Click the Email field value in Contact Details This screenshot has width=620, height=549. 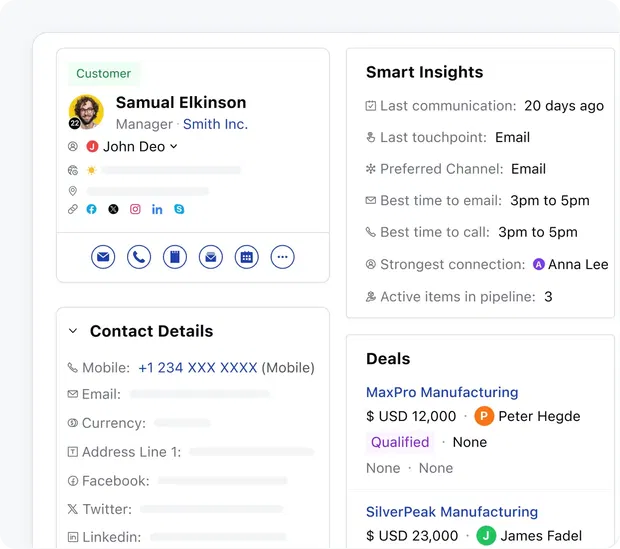pyautogui.click(x=200, y=394)
